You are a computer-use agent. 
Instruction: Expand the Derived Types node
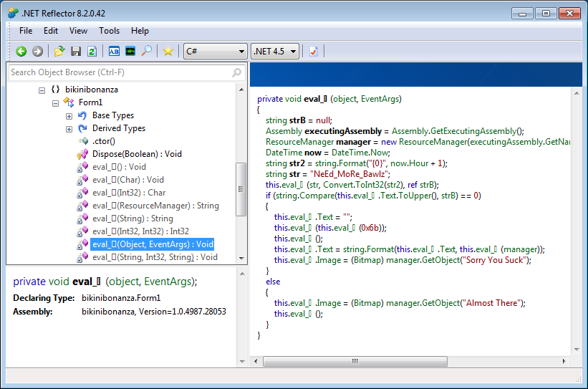tap(69, 129)
